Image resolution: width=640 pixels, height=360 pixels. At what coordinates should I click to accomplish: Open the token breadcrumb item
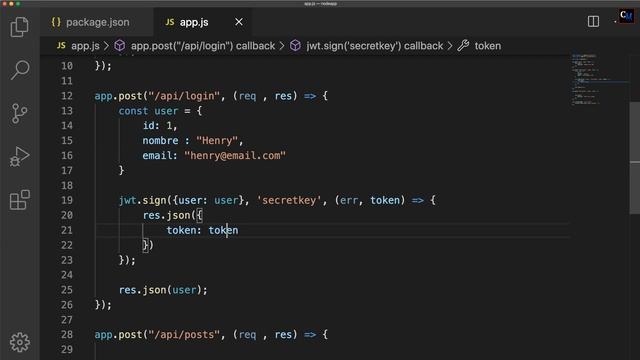click(x=487, y=46)
